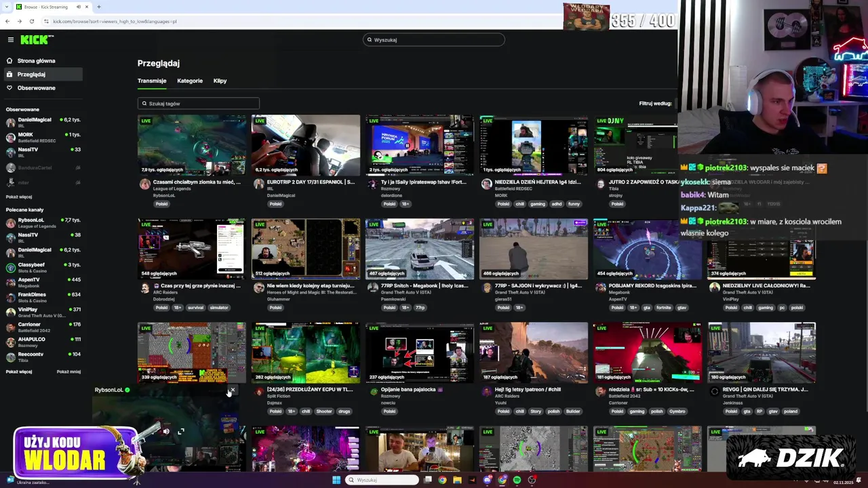The width and height of the screenshot is (868, 488).
Task: Click the Shooter tag under Split Fiction
Action: pos(324,411)
